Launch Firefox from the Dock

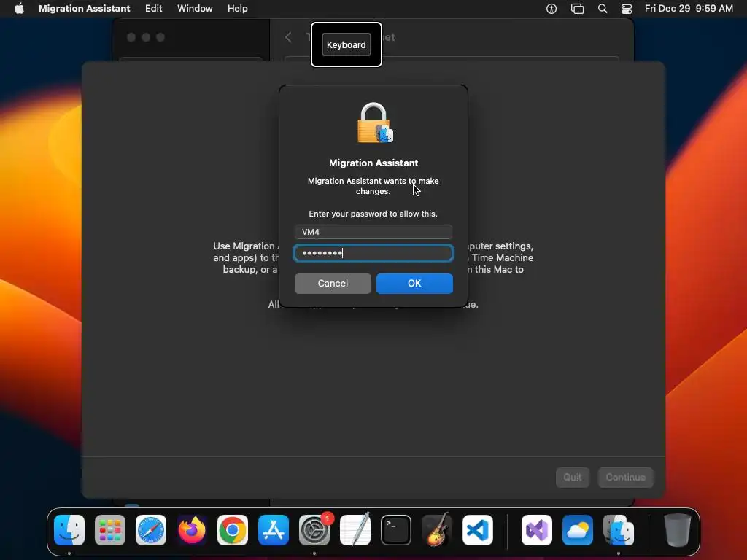tap(192, 530)
